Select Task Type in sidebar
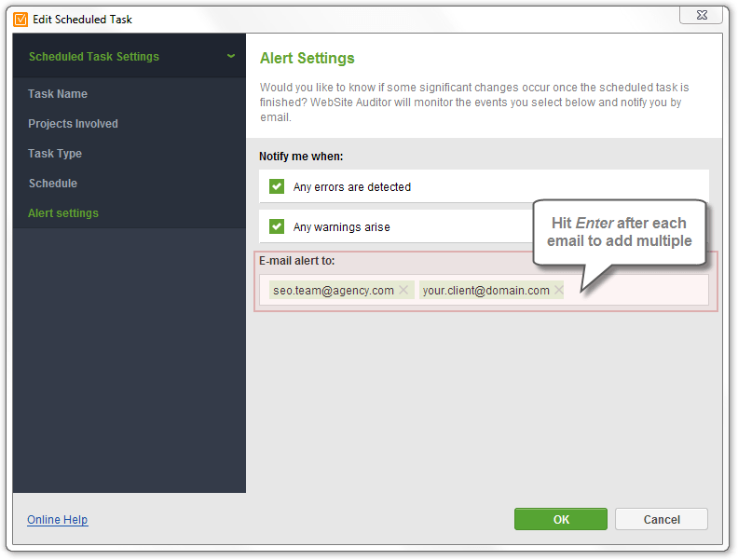This screenshot has height=560, width=738. (x=55, y=154)
